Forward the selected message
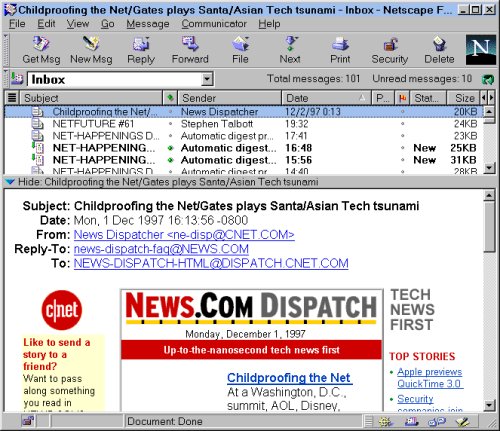 pyautogui.click(x=190, y=50)
